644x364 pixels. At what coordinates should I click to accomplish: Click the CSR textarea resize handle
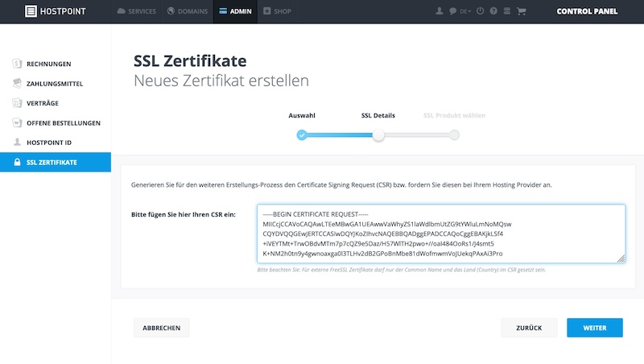[x=621, y=259]
